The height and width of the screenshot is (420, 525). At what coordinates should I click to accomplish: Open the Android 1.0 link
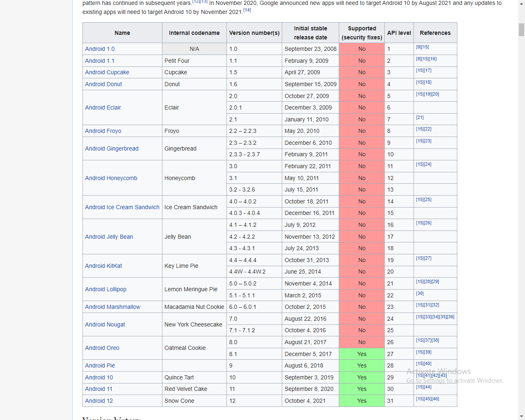point(100,49)
